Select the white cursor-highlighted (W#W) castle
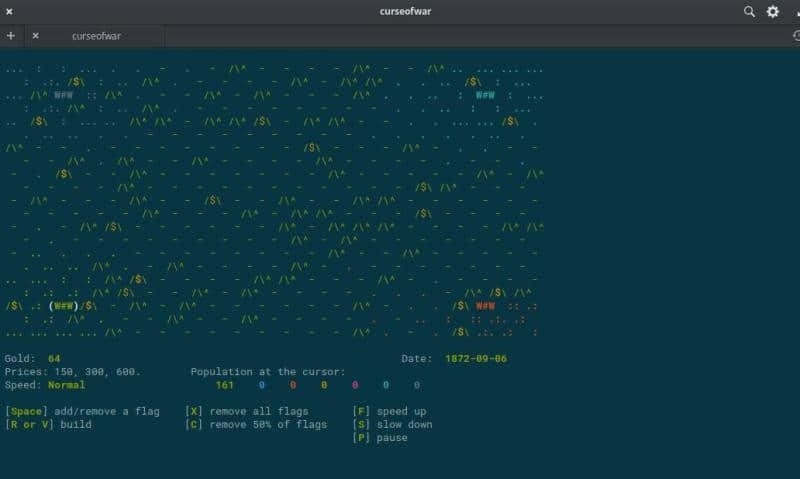The image size is (800, 479). click(x=63, y=306)
